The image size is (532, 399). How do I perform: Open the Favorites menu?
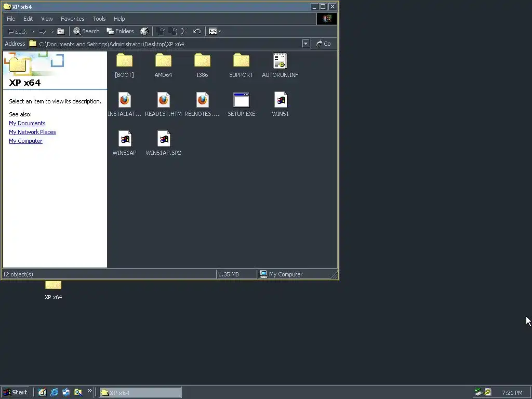click(x=73, y=19)
